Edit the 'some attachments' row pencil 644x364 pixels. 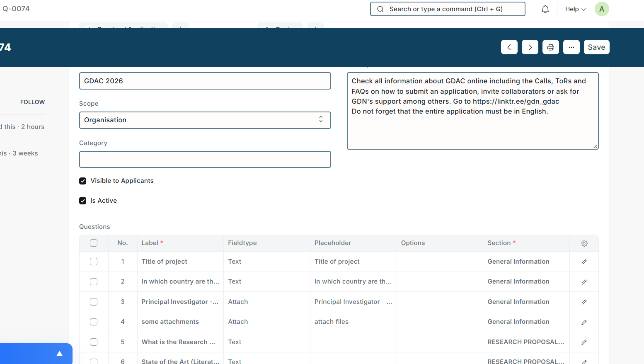(x=584, y=322)
